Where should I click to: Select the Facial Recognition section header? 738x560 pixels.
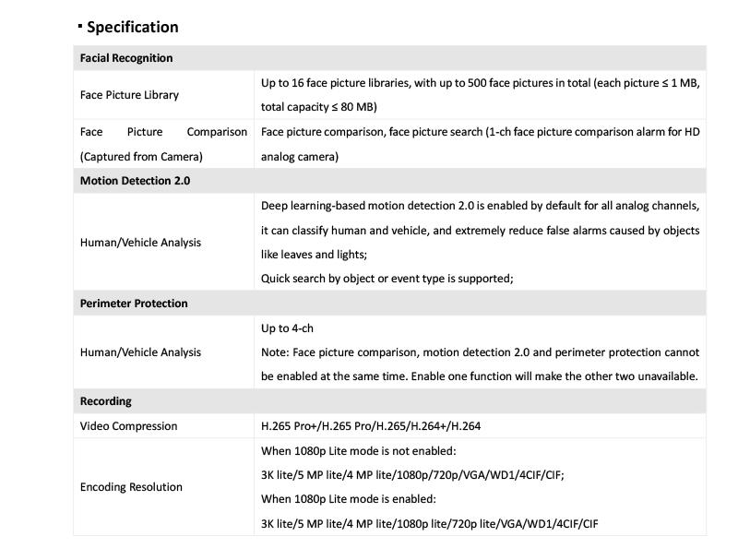[x=126, y=58]
